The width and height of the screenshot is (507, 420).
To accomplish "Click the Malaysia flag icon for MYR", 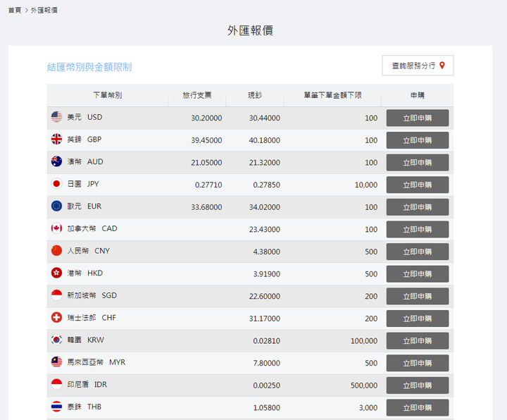I will [x=56, y=362].
